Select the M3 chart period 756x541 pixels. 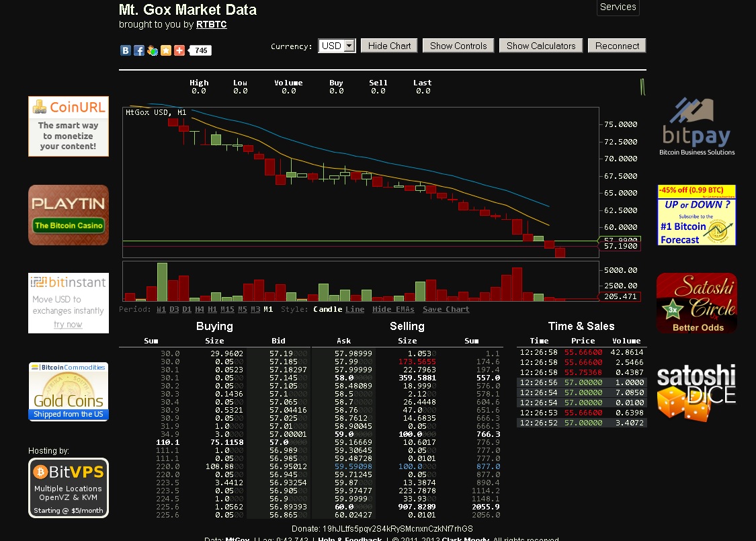tap(255, 310)
